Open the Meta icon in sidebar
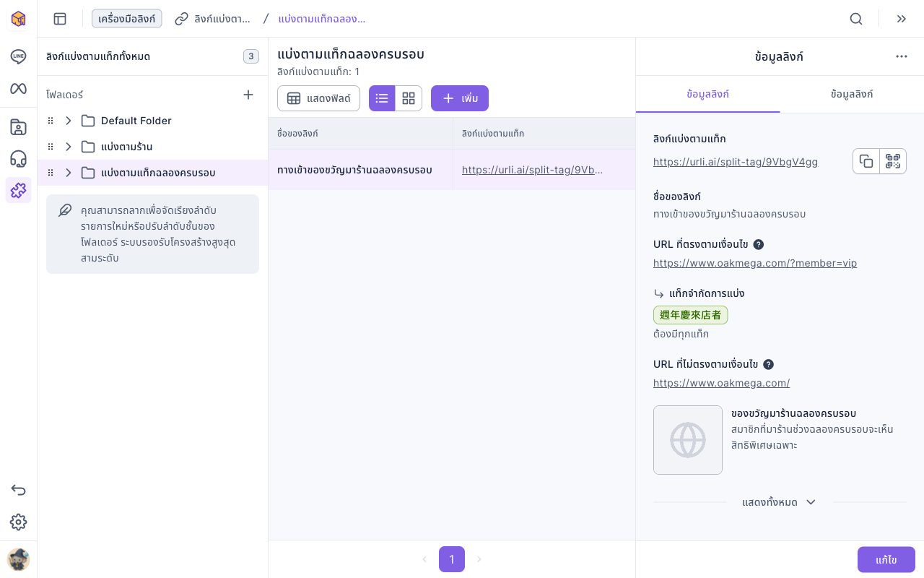This screenshot has width=924, height=578. [x=18, y=88]
